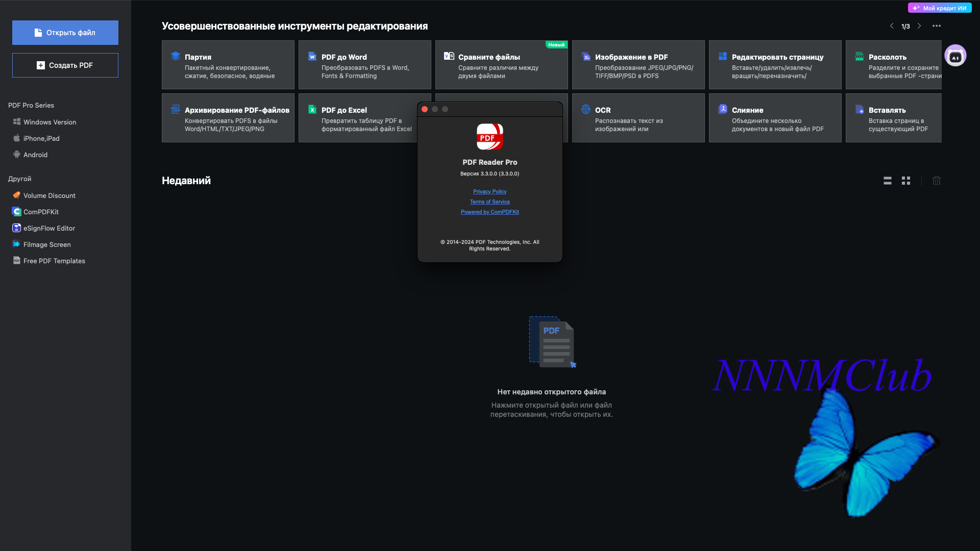The height and width of the screenshot is (551, 980).
Task: Click the 'Нет недавно открытого файла' message
Action: coord(552,392)
